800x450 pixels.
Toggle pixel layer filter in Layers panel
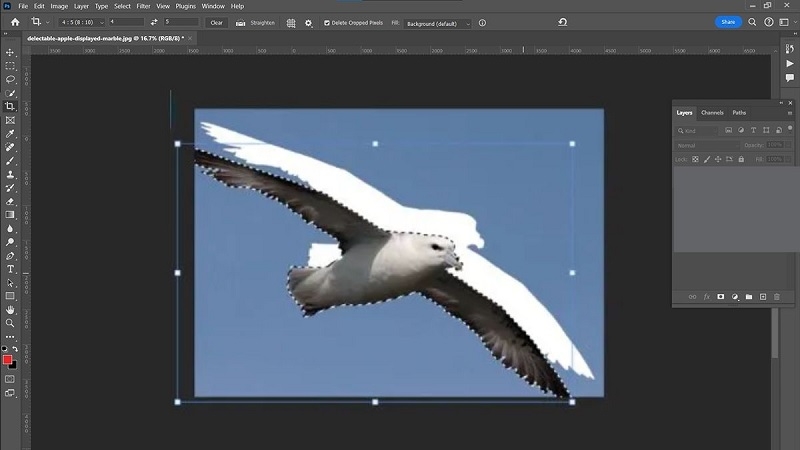coord(729,131)
